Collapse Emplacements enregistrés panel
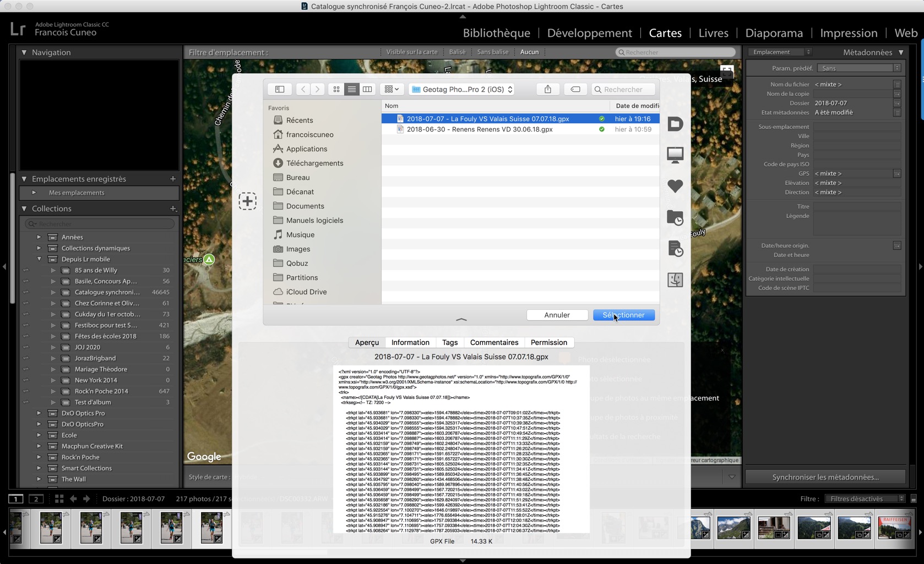This screenshot has height=564, width=924. [x=24, y=179]
